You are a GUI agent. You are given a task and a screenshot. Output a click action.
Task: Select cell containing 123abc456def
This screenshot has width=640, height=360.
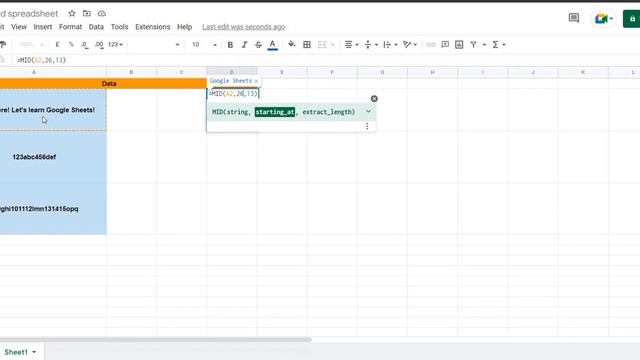tap(53, 157)
